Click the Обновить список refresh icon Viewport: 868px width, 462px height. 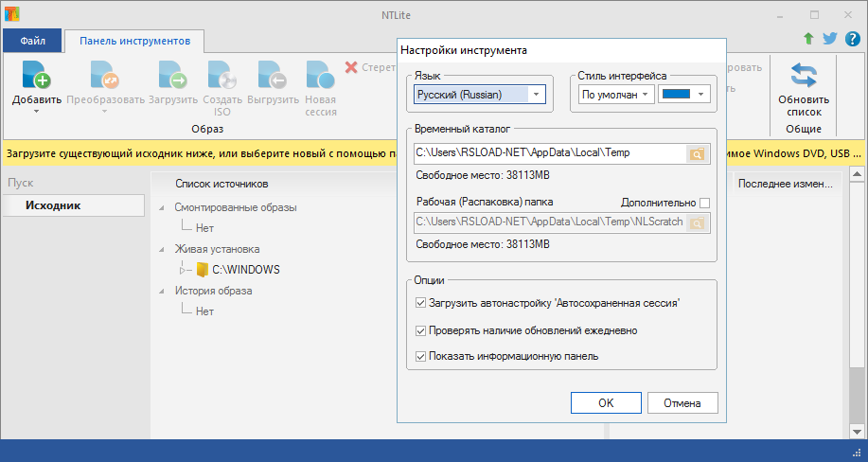pyautogui.click(x=804, y=76)
